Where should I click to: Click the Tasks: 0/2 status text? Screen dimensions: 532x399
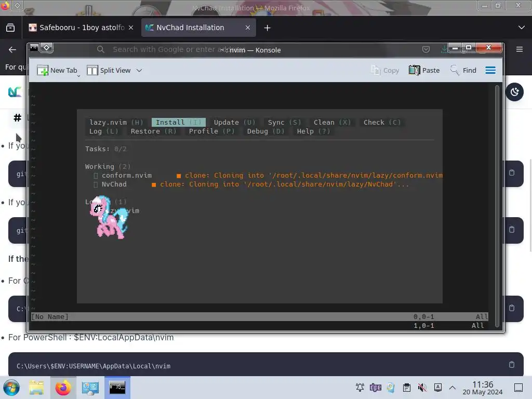pyautogui.click(x=105, y=149)
